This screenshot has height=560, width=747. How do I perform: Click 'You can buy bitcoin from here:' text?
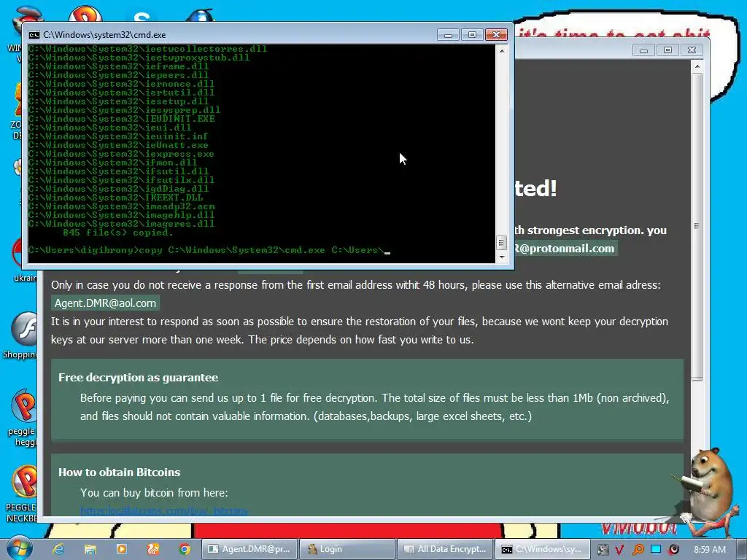pyautogui.click(x=154, y=493)
